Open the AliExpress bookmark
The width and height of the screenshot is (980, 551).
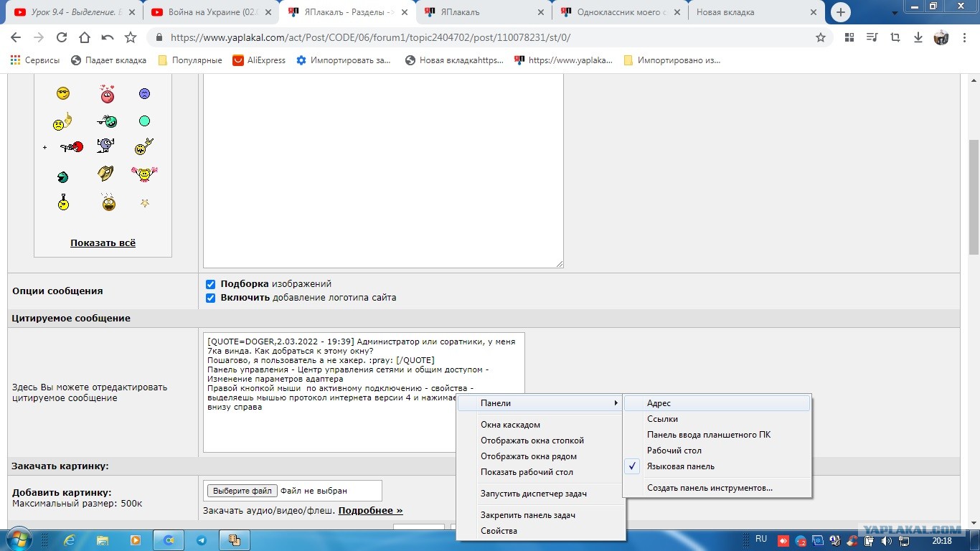pyautogui.click(x=259, y=60)
